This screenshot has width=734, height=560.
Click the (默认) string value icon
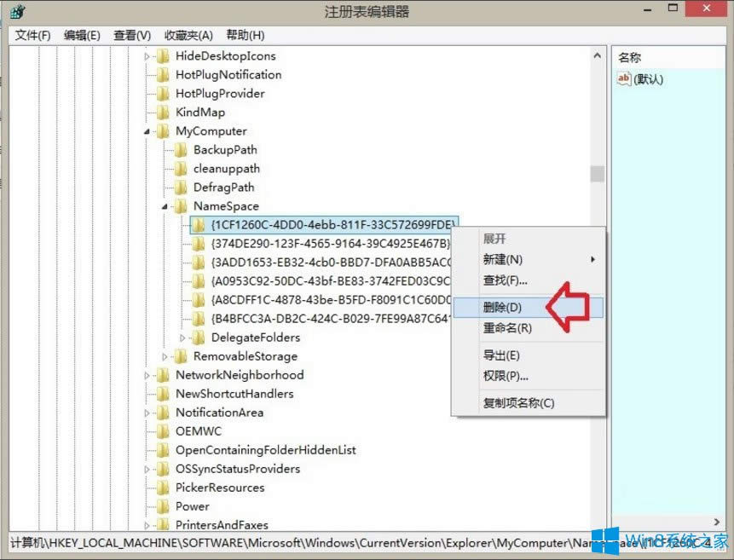click(x=624, y=78)
